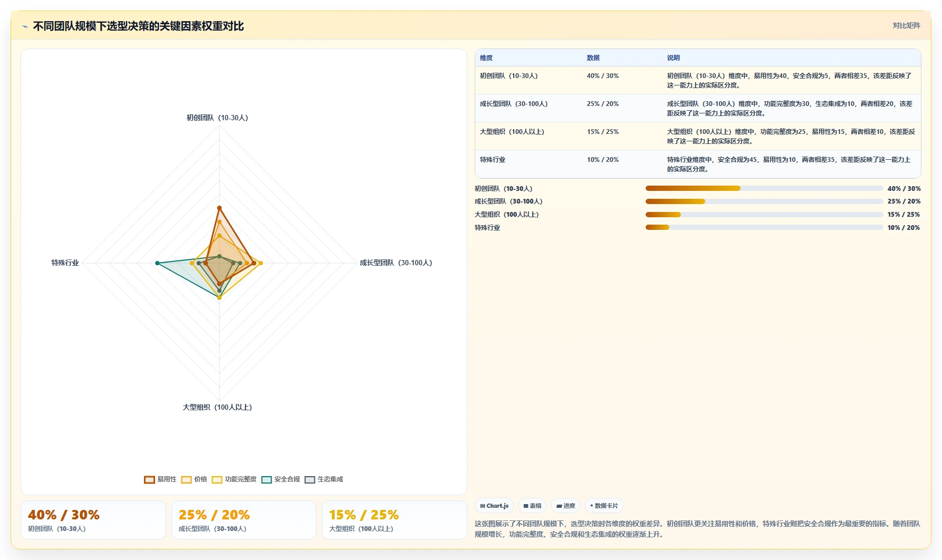This screenshot has width=942, height=560.
Task: Click description text of 初创团队 row
Action: click(789, 80)
